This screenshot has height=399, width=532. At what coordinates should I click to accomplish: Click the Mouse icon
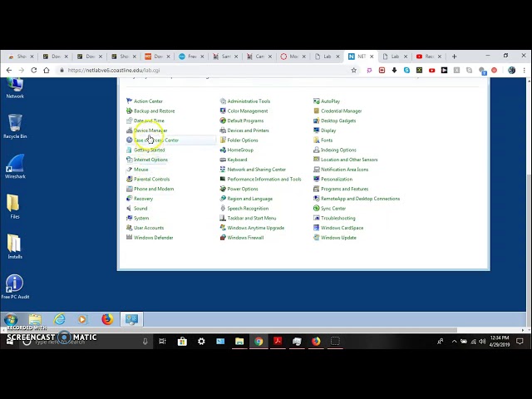pyautogui.click(x=130, y=170)
